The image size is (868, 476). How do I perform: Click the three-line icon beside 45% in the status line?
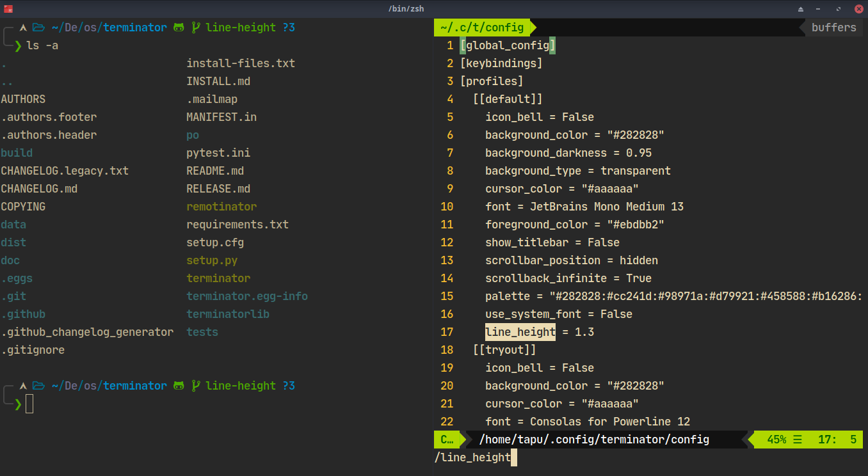[x=798, y=440]
